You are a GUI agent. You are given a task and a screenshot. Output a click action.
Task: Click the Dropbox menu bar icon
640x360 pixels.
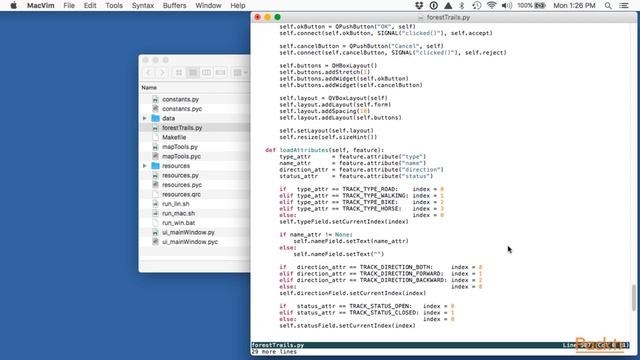tap(419, 6)
